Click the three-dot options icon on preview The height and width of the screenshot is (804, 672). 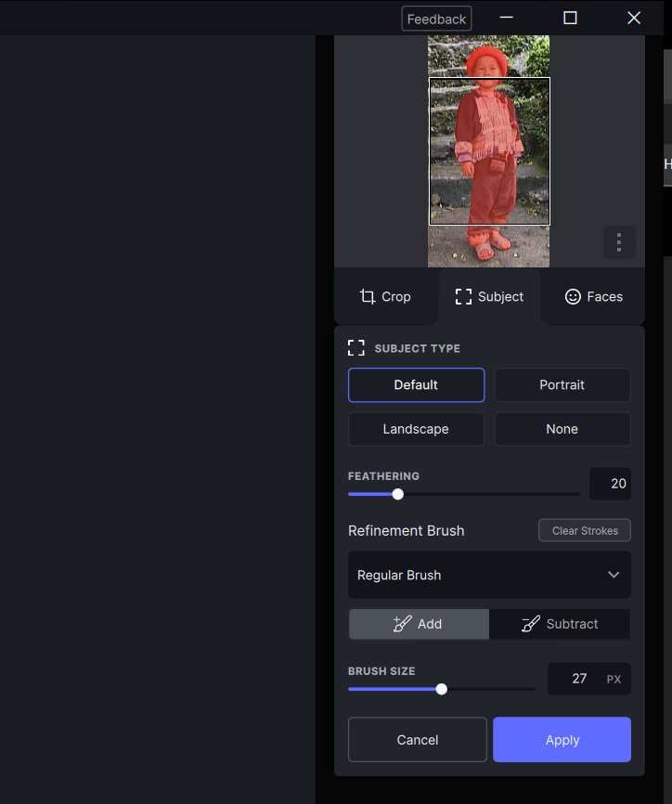click(x=619, y=242)
